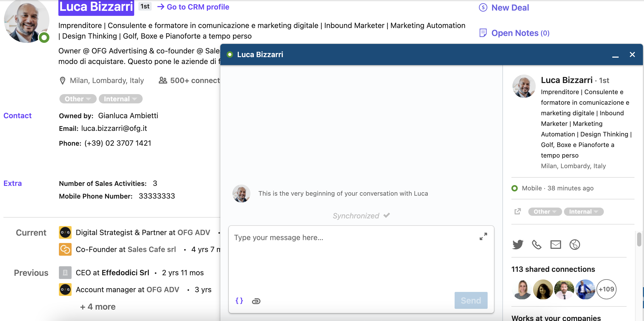Image resolution: width=644 pixels, height=321 pixels.
Task: Click the message input field
Action: tap(354, 259)
